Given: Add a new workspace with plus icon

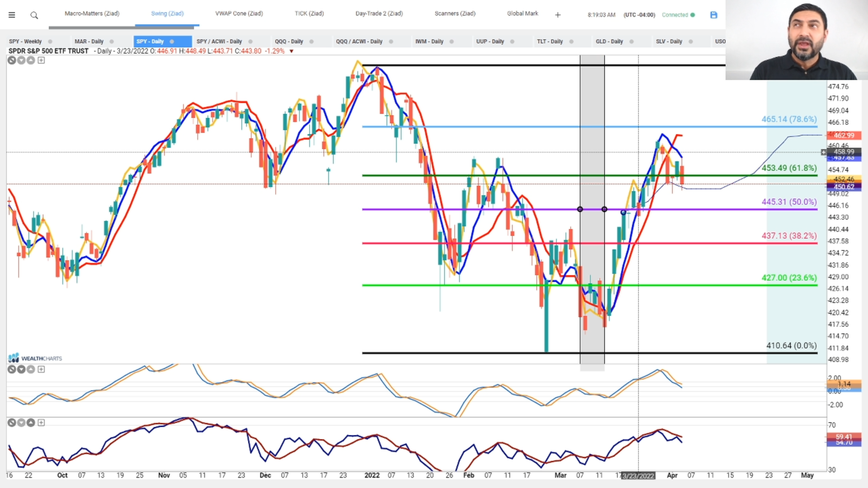Looking at the screenshot, I should click(558, 15).
